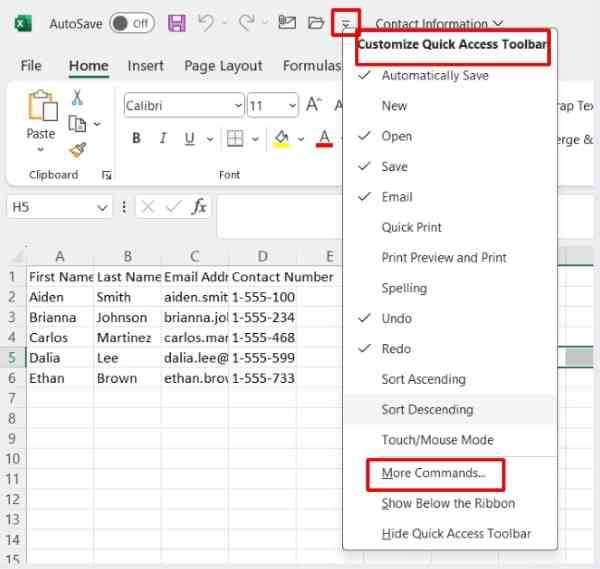The height and width of the screenshot is (569, 600).
Task: Select Hide Quick Access Toolbar
Action: tap(450, 534)
